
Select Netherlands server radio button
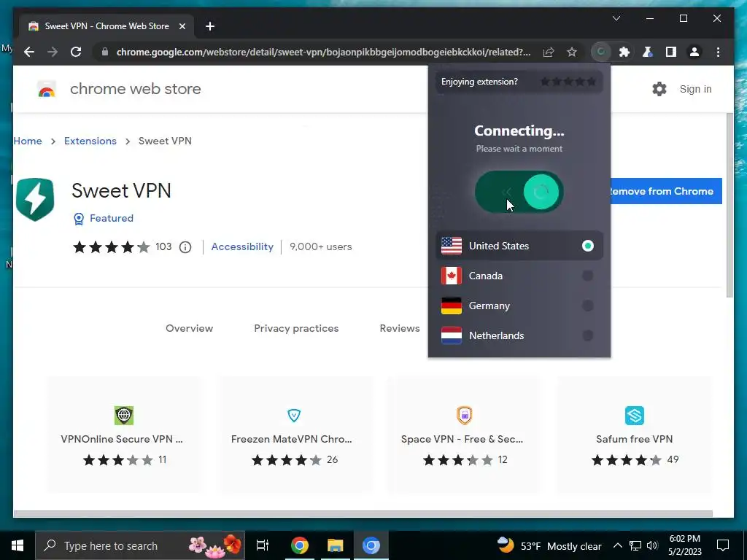click(x=587, y=335)
